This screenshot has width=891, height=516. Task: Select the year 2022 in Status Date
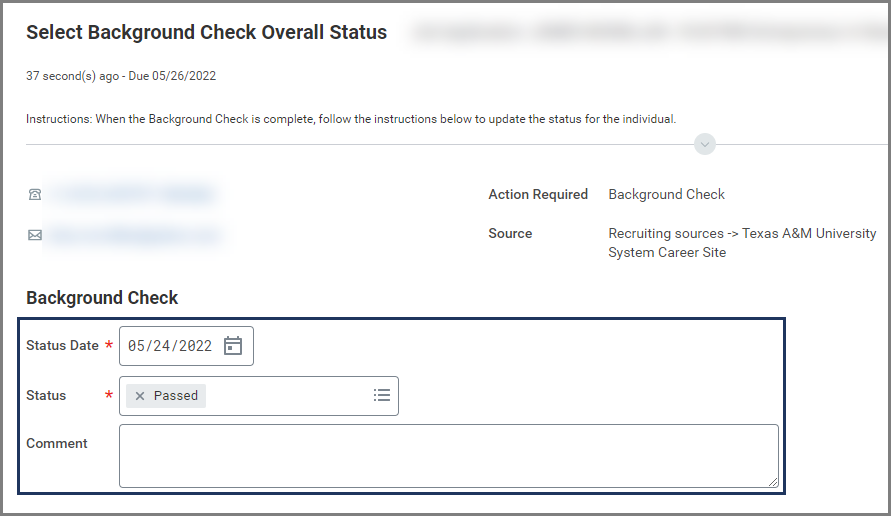pos(195,346)
